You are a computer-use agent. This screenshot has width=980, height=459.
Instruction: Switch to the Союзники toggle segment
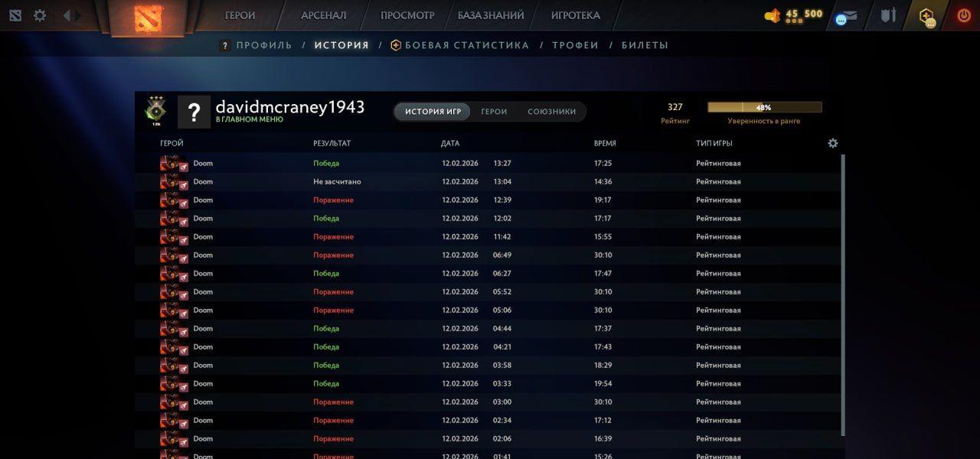[551, 112]
